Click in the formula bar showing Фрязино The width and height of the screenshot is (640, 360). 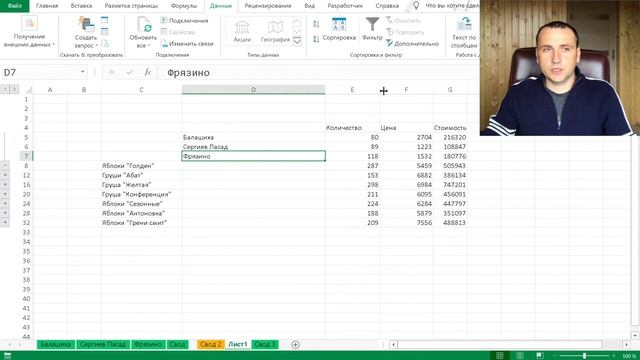(318, 72)
